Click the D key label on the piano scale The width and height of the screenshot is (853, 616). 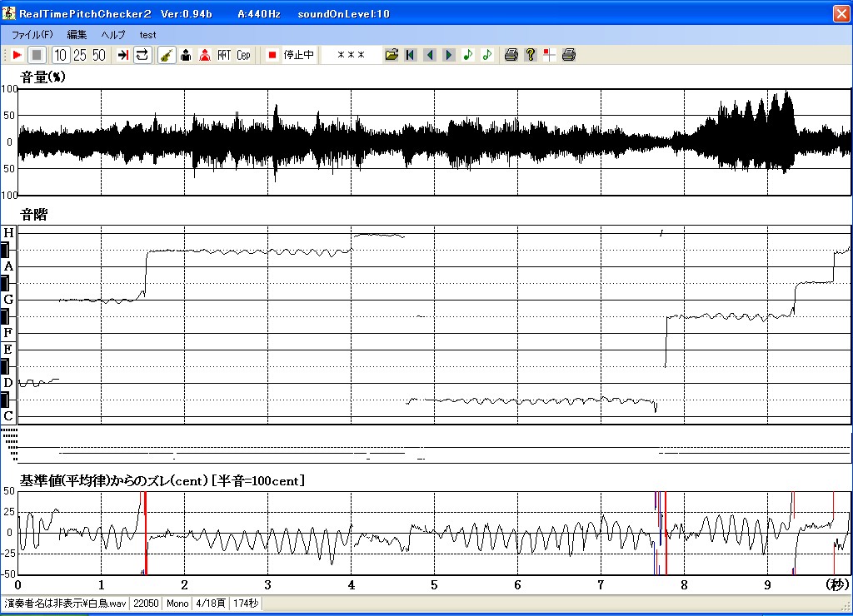click(x=8, y=383)
